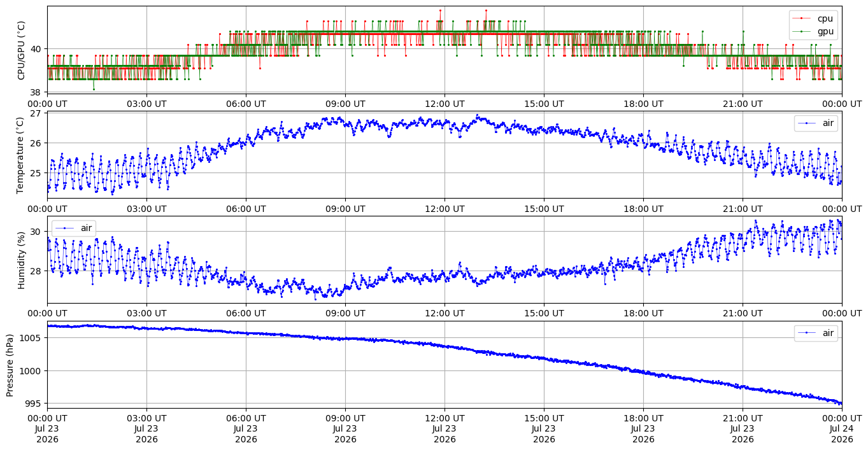Viewport: 868px width, 450px height.
Task: Click the air legend in Temperature plot
Action: (x=816, y=123)
